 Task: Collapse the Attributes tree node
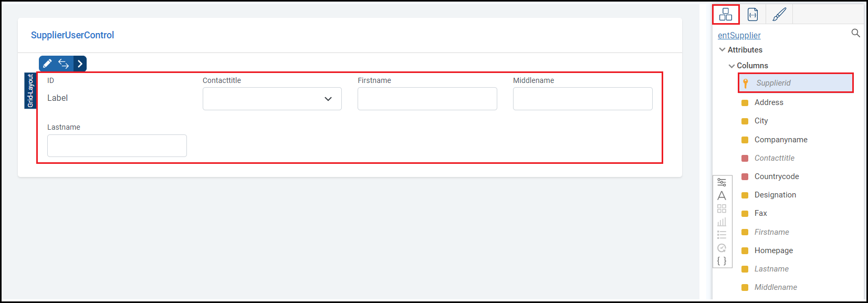pos(723,50)
